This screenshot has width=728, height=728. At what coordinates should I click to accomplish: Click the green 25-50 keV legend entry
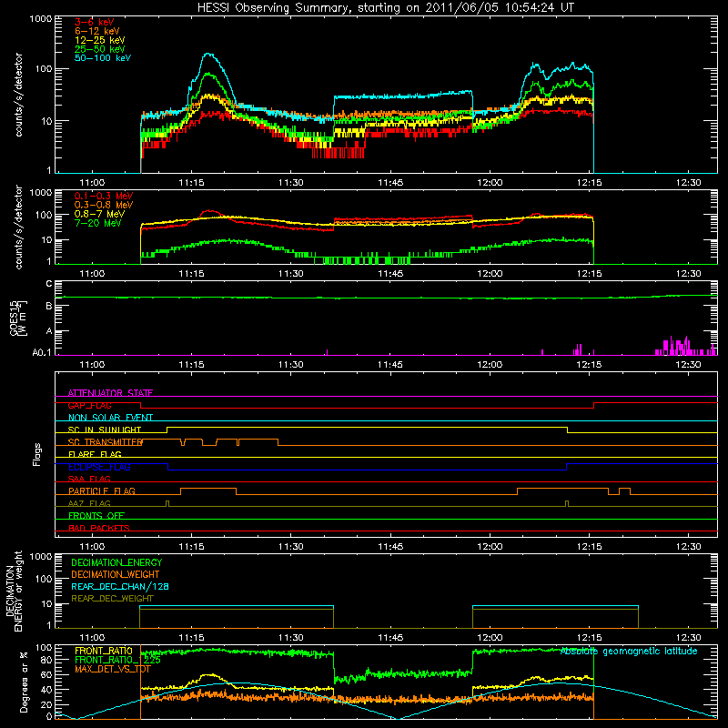pos(100,49)
